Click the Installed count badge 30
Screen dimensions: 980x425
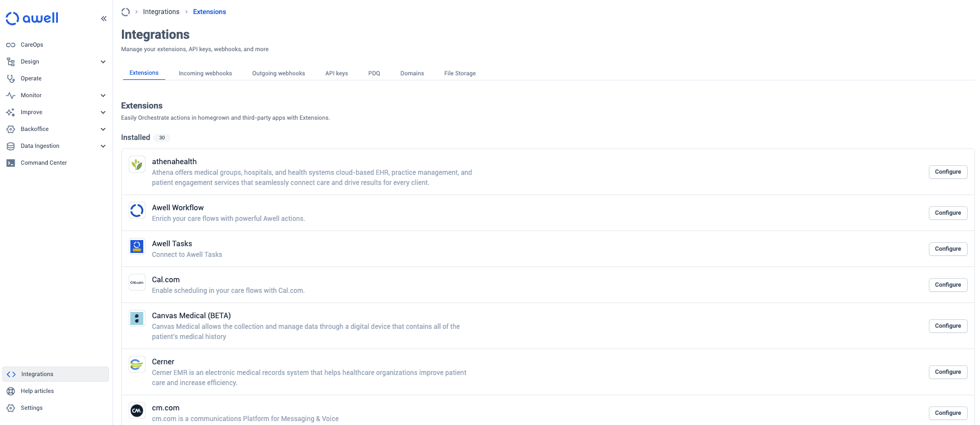162,138
